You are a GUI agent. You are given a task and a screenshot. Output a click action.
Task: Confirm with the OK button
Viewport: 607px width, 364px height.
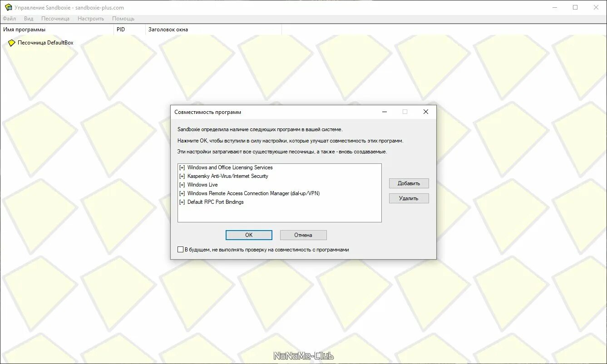point(249,235)
